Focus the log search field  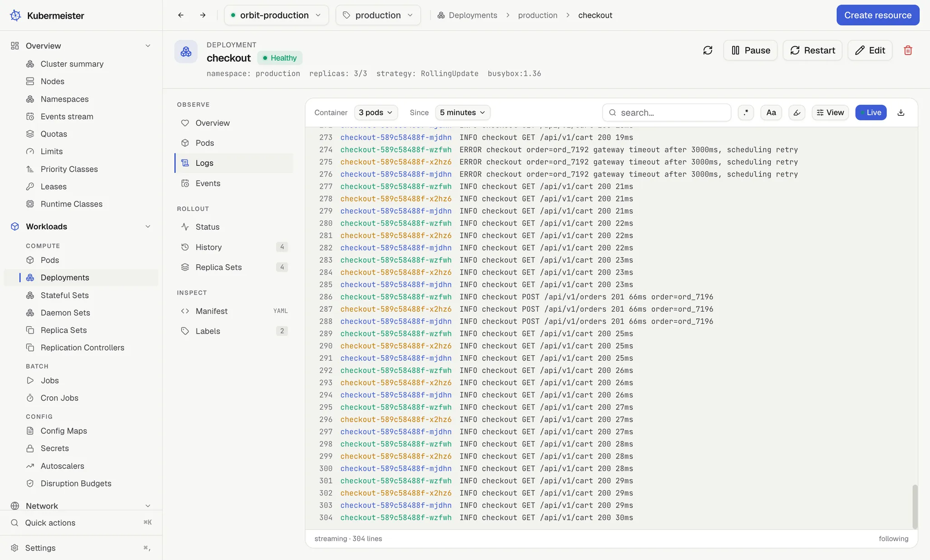coord(667,113)
